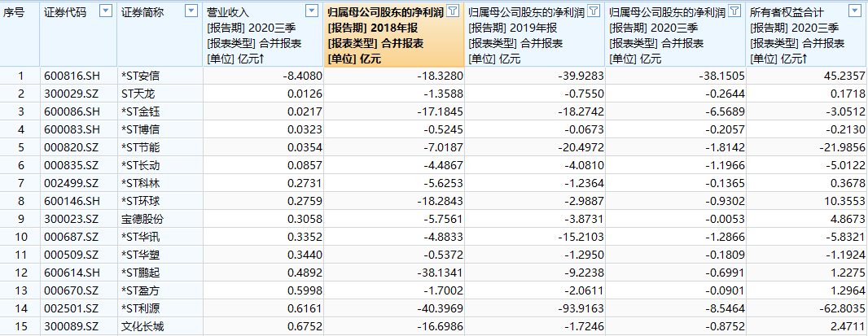Click the stock name *ST节能
Viewport: 868px width, 336px height.
141,148
